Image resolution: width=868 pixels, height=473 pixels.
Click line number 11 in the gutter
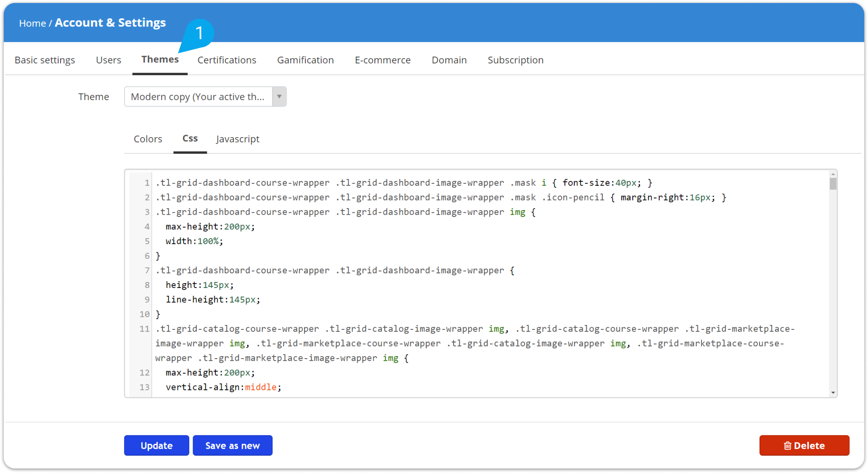click(144, 329)
